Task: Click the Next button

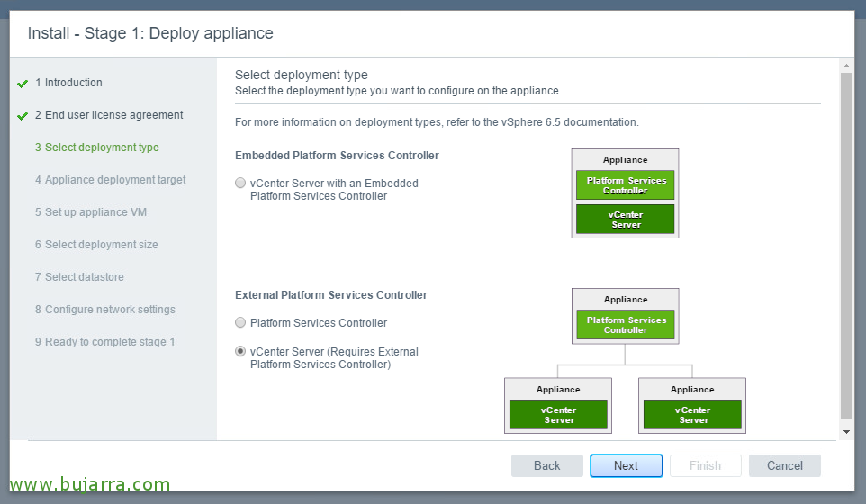Action: (627, 466)
